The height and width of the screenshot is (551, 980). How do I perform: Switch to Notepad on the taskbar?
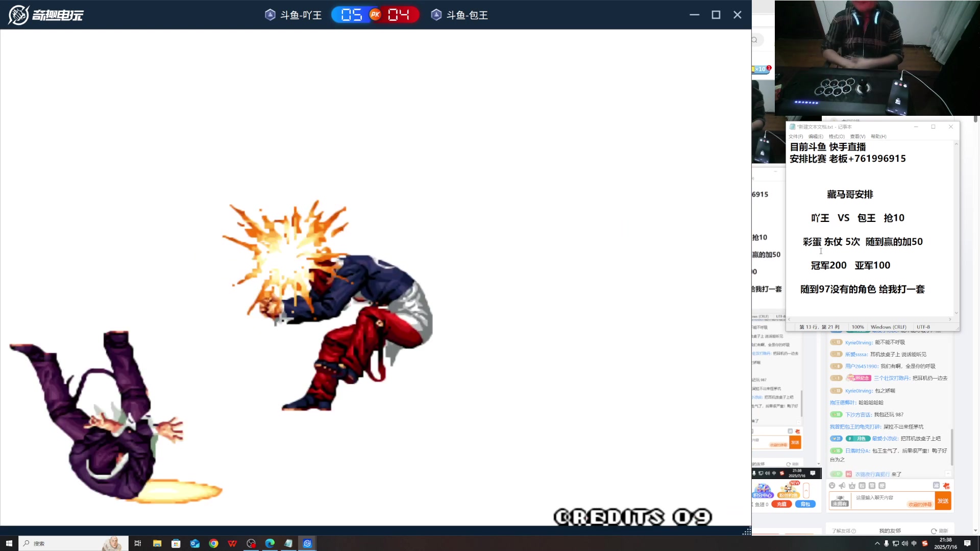(288, 543)
